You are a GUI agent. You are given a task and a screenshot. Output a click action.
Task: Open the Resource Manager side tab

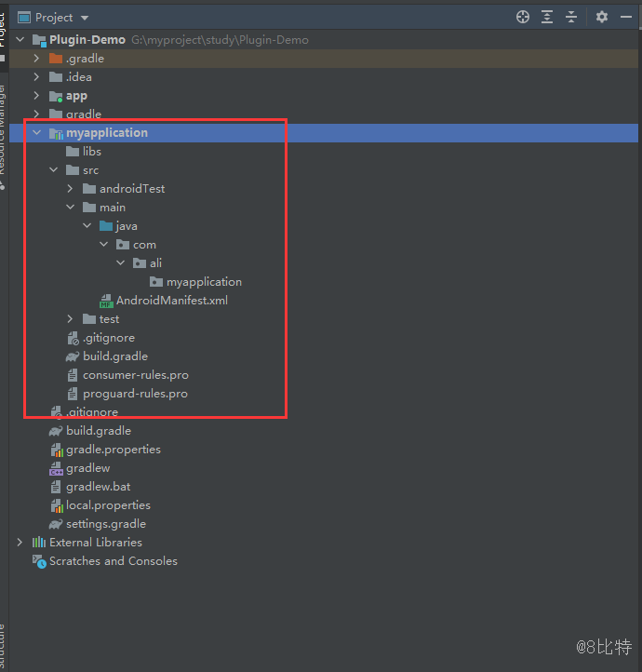point(3,130)
